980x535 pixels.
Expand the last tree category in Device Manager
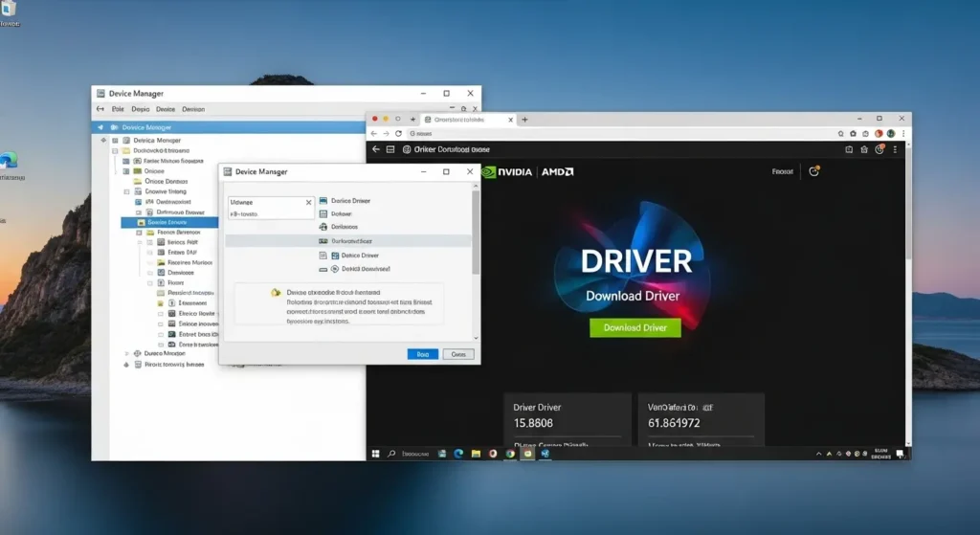click(x=126, y=365)
